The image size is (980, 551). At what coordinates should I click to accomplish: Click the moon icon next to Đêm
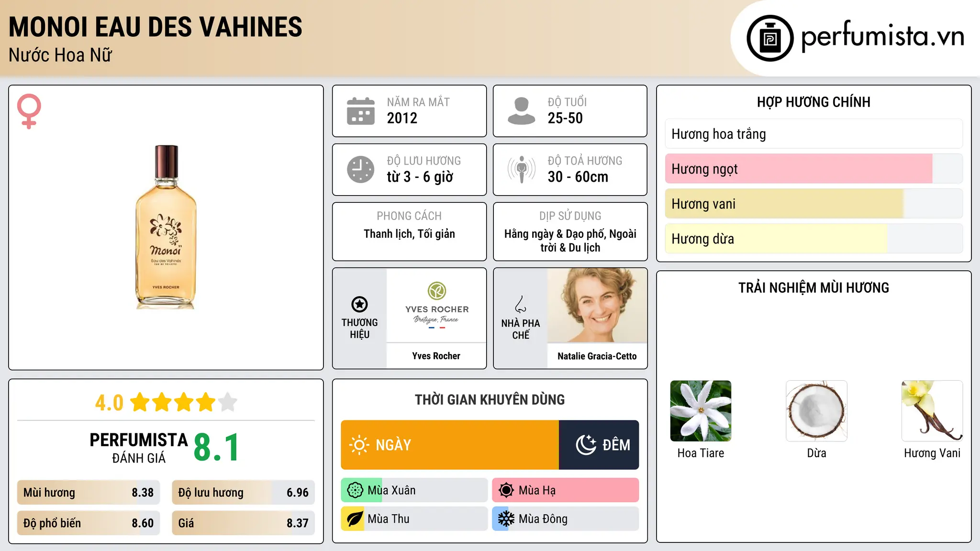[586, 445]
